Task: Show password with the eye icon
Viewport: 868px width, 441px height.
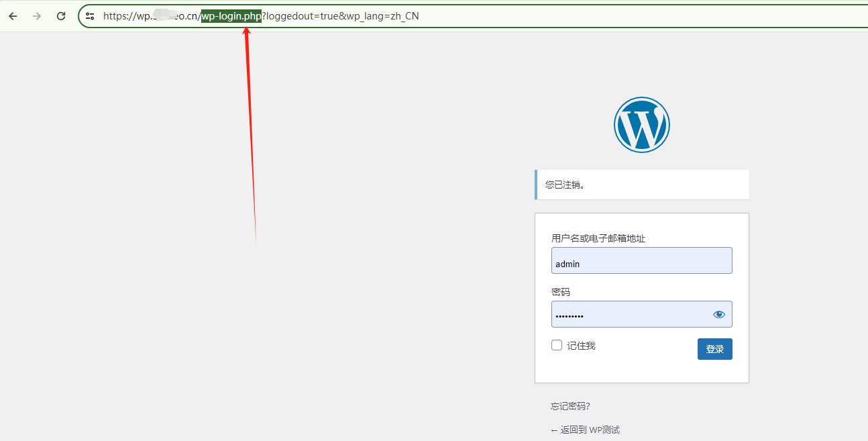Action: 719,314
